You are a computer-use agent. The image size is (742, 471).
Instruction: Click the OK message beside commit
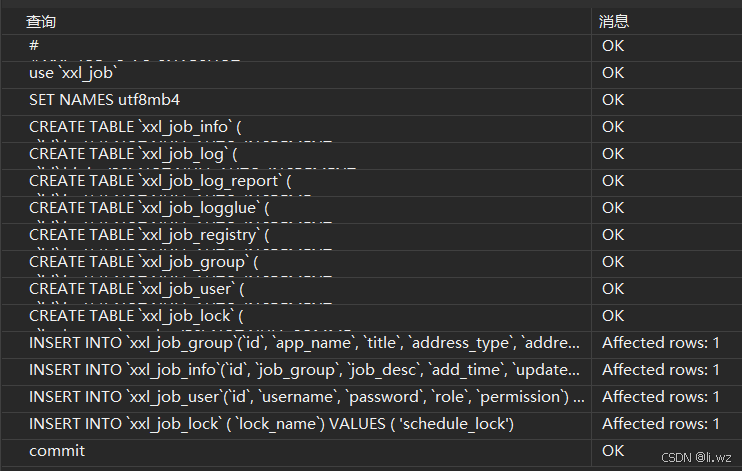[613, 451]
